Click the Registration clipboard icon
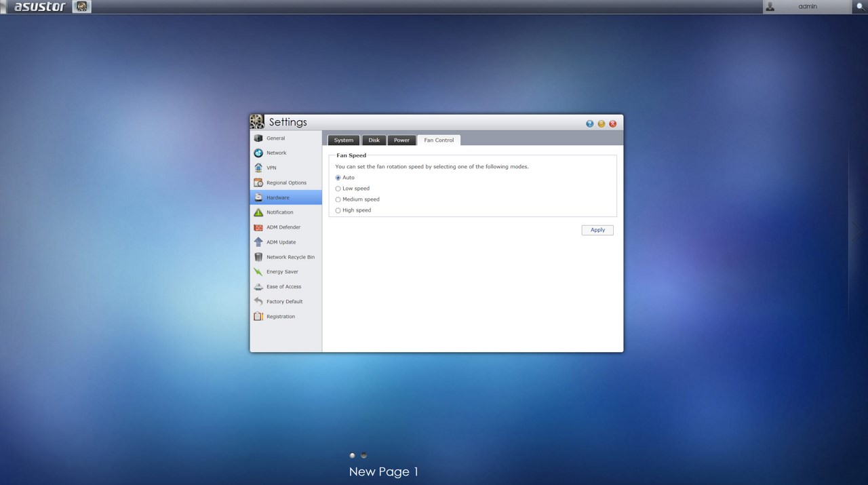 coord(258,317)
